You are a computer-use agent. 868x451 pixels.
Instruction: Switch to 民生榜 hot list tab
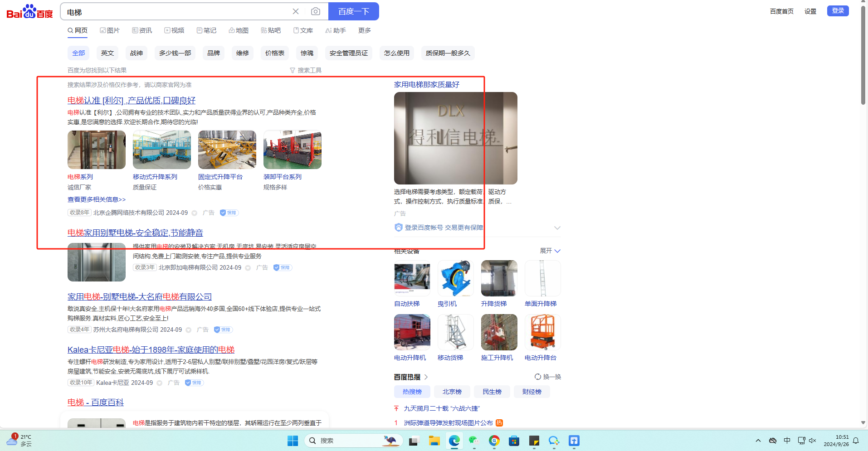pos(492,392)
